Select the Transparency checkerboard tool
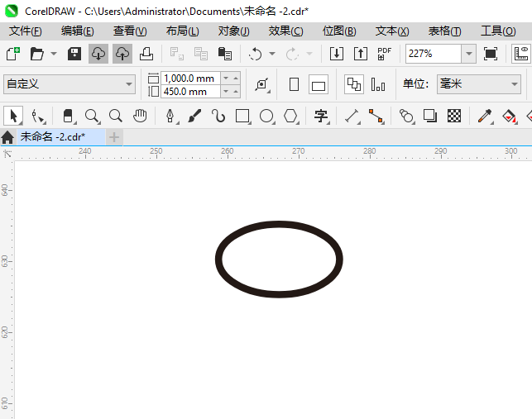Screen dimensions: 532x419 pos(454,116)
